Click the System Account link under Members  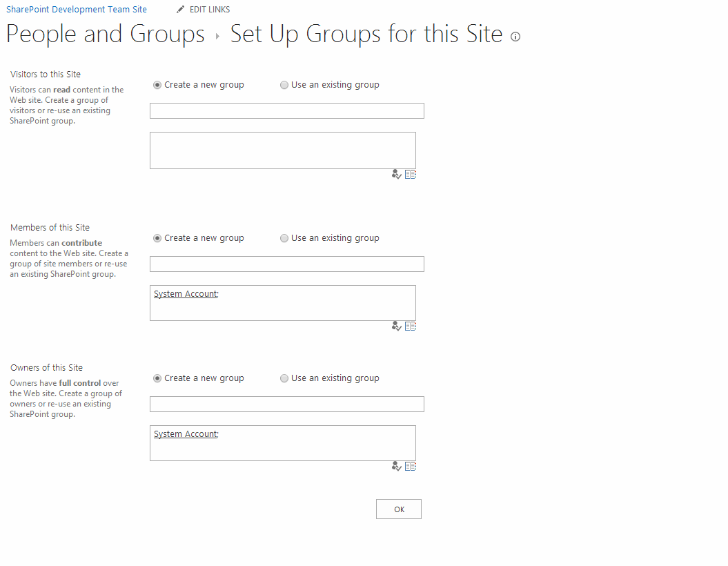click(x=184, y=293)
